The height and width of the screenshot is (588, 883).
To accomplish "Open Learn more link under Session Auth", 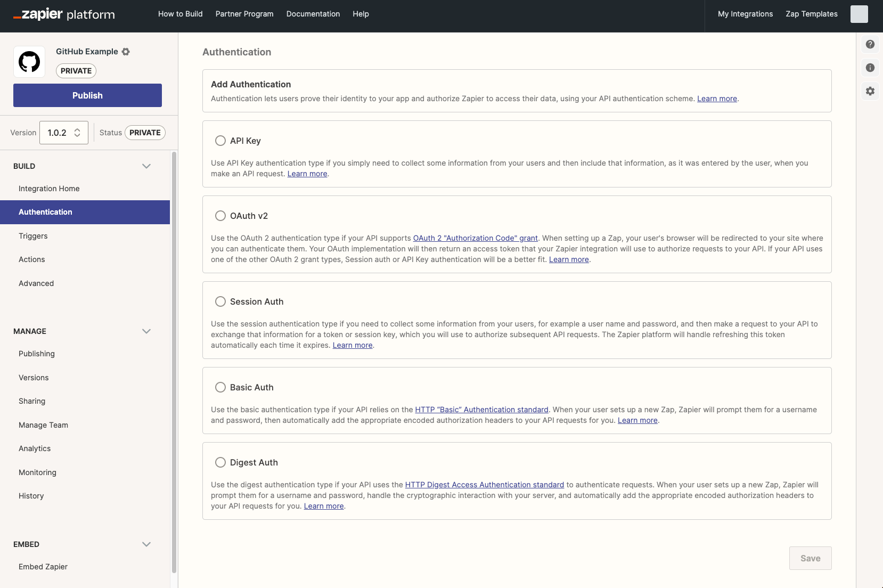I will [353, 345].
